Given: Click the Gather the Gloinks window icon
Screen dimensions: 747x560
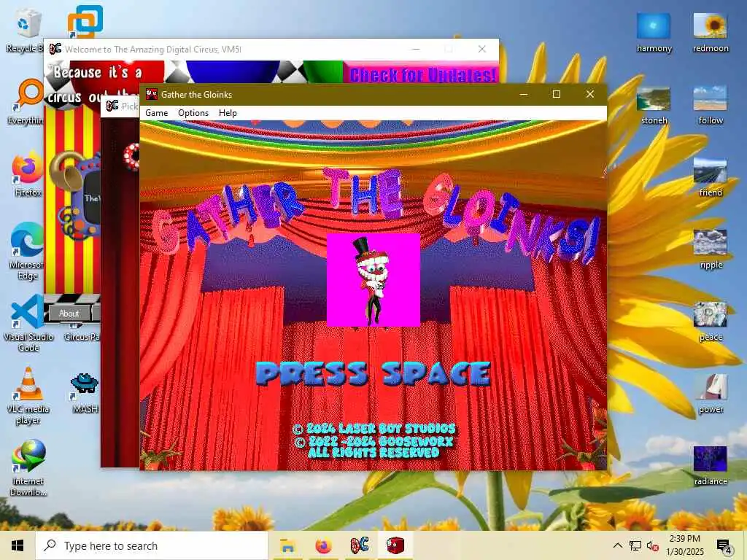Looking at the screenshot, I should tap(152, 94).
